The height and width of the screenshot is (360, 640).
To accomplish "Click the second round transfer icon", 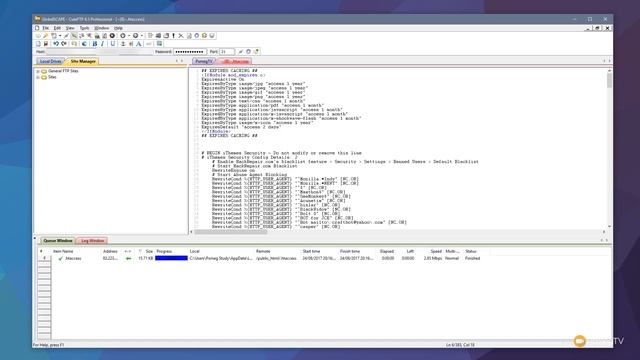I will (x=136, y=36).
